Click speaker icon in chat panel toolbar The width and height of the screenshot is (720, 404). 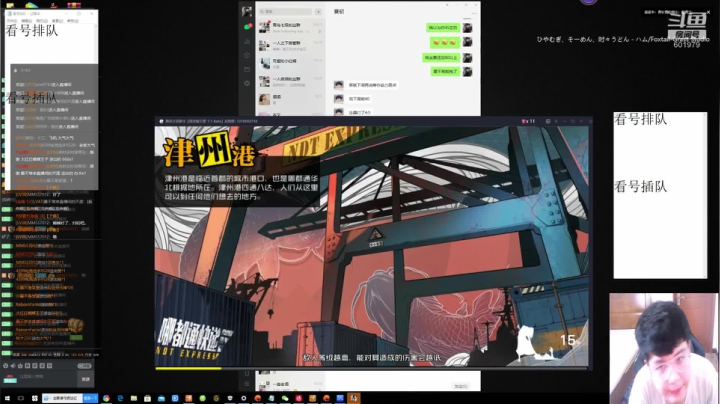pos(13,366)
